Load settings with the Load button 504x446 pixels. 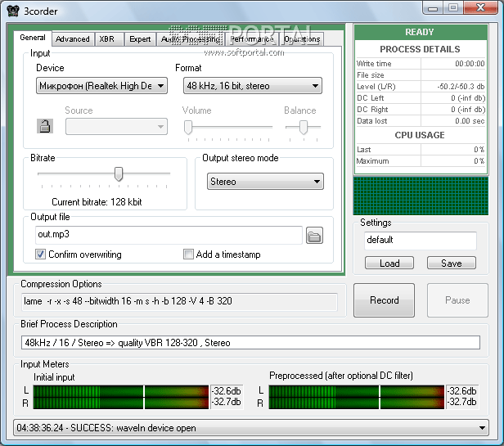click(x=389, y=263)
